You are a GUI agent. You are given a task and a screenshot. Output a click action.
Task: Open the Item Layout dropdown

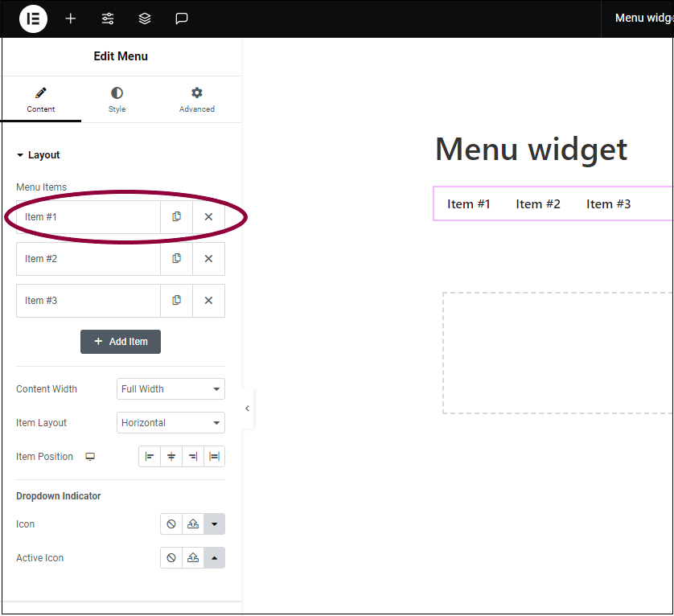tap(171, 423)
